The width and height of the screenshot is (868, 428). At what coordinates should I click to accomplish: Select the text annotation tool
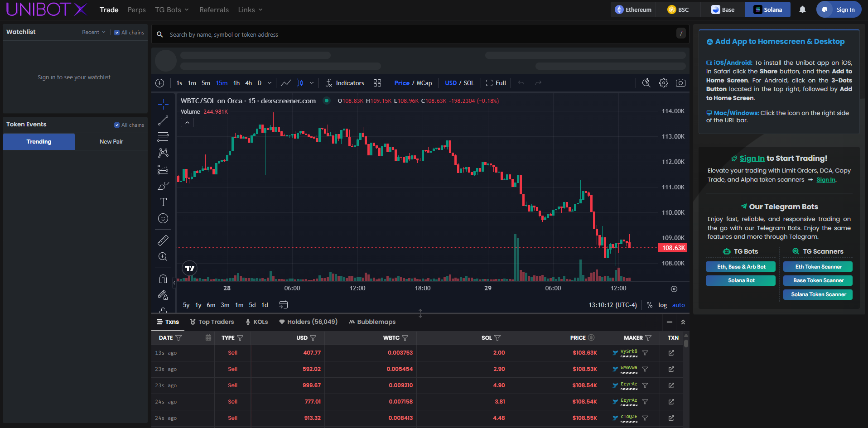163,202
